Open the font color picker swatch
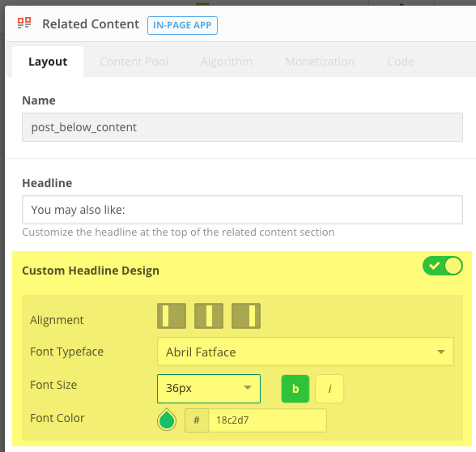Image resolution: width=476 pixels, height=452 pixels. click(x=167, y=420)
